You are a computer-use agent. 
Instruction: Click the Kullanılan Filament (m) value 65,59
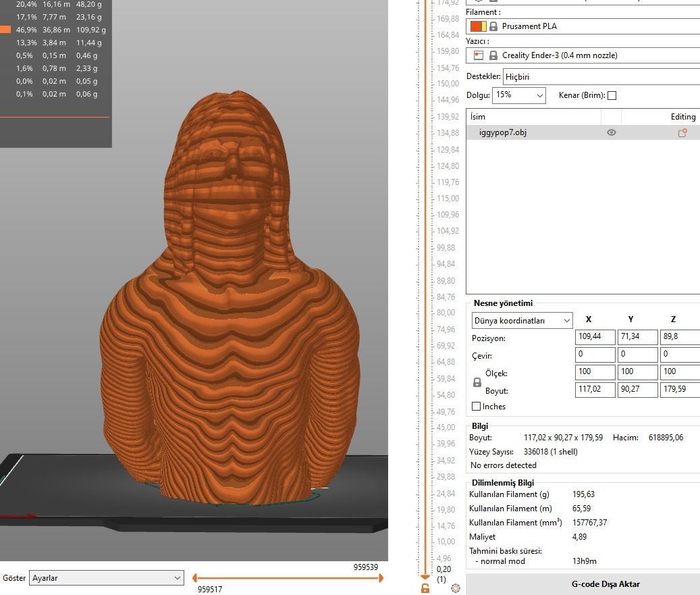[x=581, y=509]
